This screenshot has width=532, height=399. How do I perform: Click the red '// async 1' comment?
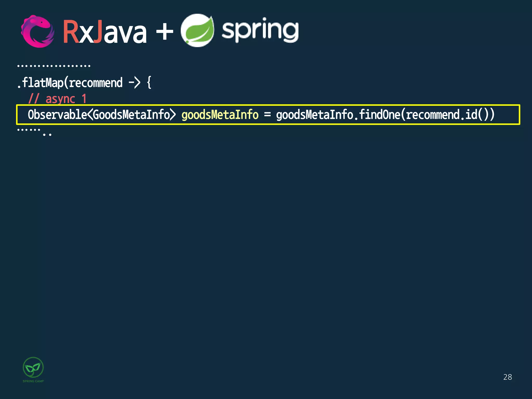coord(57,99)
